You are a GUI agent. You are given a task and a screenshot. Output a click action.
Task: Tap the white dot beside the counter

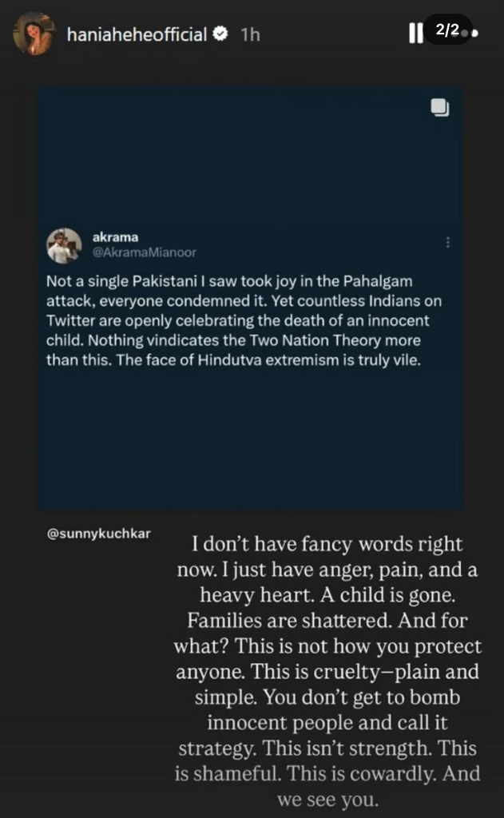(475, 34)
